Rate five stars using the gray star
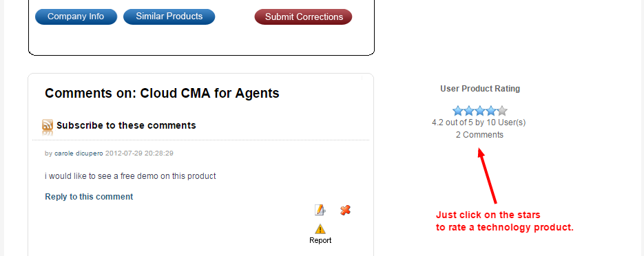 click(502, 111)
